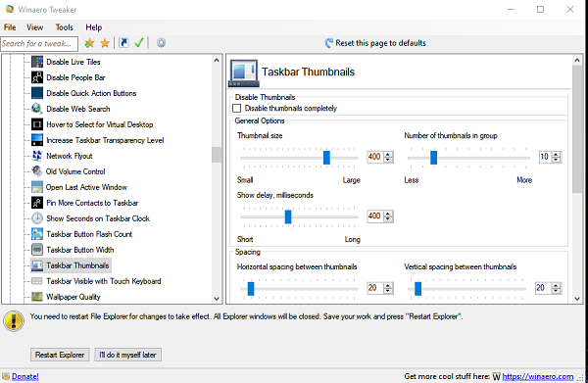The width and height of the screenshot is (588, 383).
Task: Select Taskbar Button Width text row
Action: 80,250
